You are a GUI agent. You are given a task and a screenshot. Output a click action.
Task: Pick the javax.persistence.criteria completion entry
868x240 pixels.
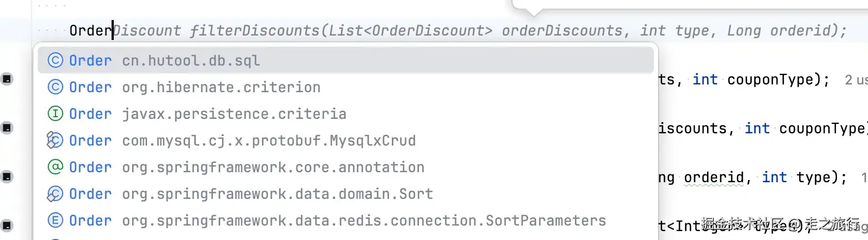pyautogui.click(x=234, y=114)
